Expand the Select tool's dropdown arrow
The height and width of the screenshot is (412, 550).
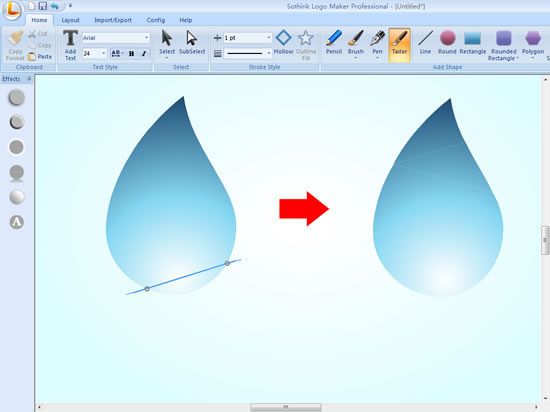click(x=167, y=58)
